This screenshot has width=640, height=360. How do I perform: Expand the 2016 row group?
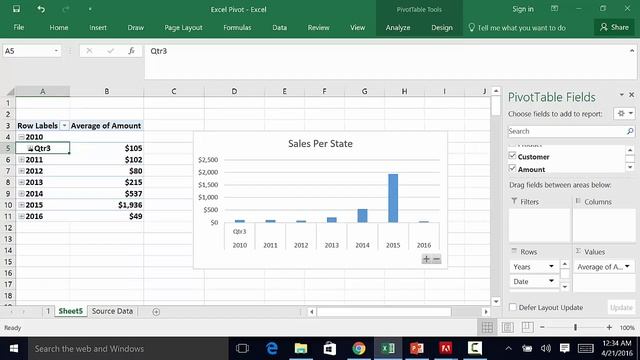(21, 216)
